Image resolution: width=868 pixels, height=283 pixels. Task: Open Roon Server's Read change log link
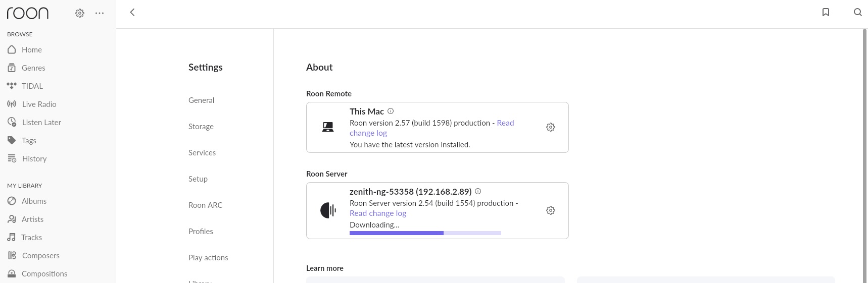click(378, 213)
